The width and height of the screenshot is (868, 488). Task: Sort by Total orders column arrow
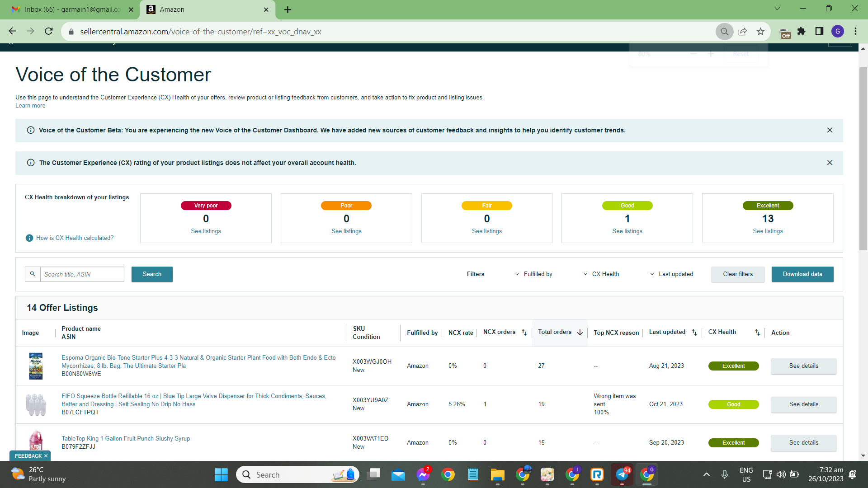pos(580,333)
